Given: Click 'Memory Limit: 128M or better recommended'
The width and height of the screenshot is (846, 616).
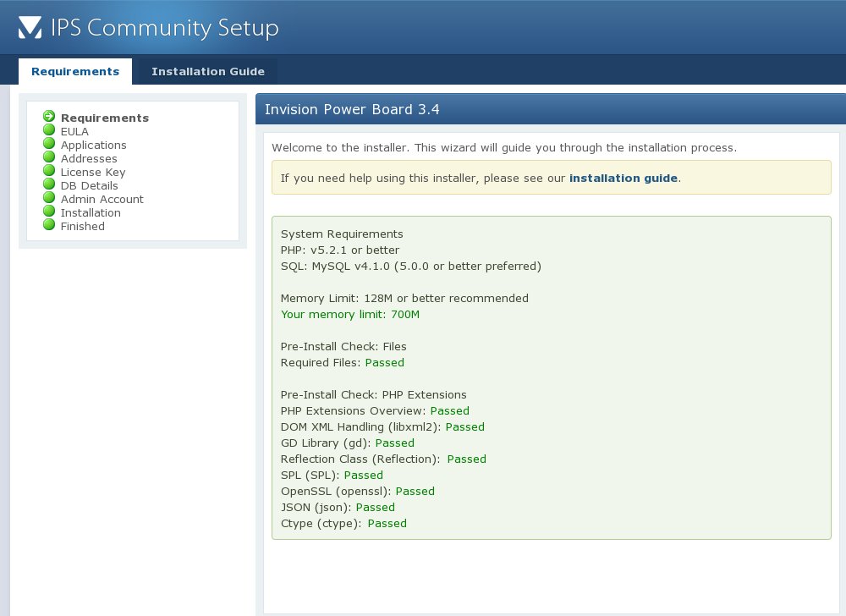Looking at the screenshot, I should pyautogui.click(x=404, y=299).
